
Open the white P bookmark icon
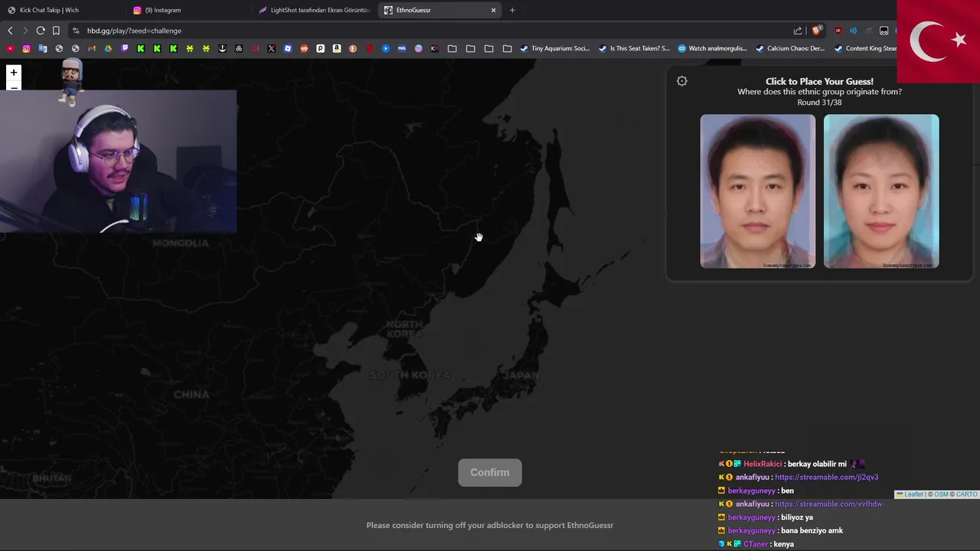320,48
